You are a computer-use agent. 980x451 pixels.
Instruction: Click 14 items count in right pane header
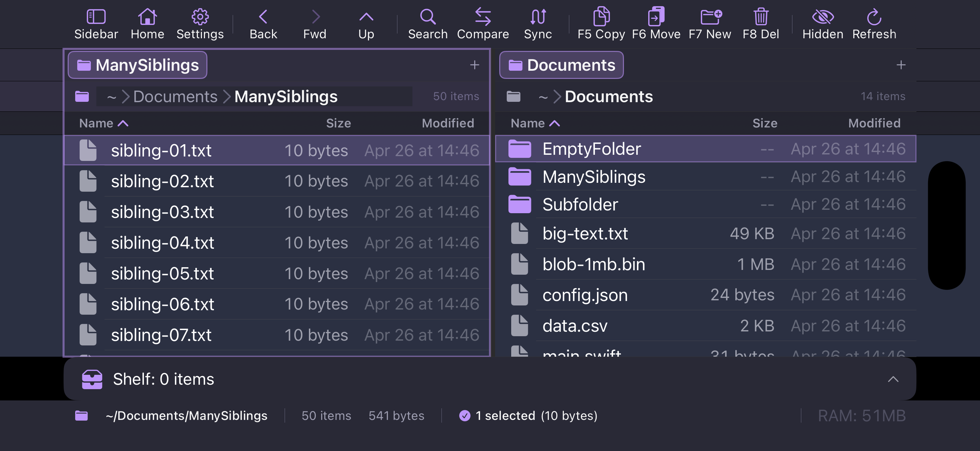tap(883, 96)
